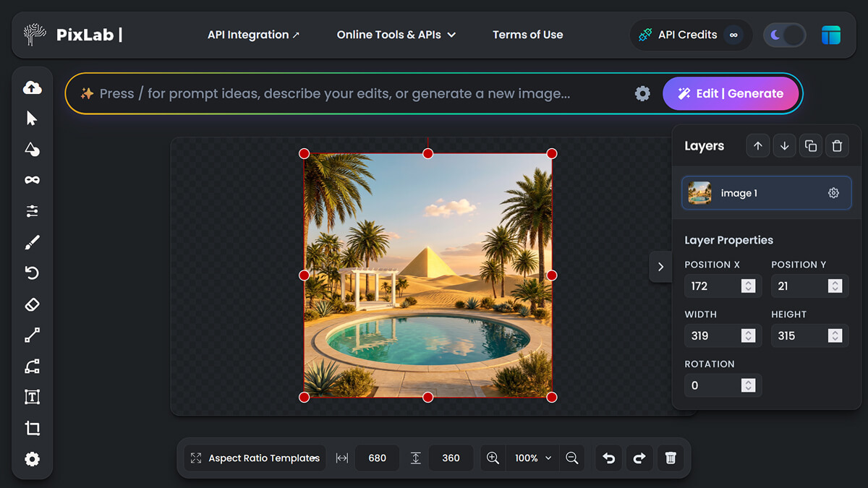Open the Online Tools & APIs dropdown
The image size is (868, 488).
click(x=396, y=34)
